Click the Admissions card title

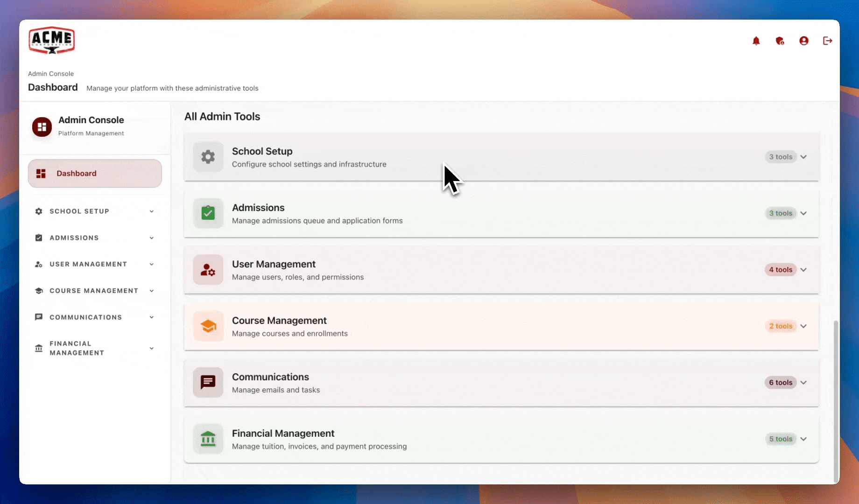coord(258,208)
